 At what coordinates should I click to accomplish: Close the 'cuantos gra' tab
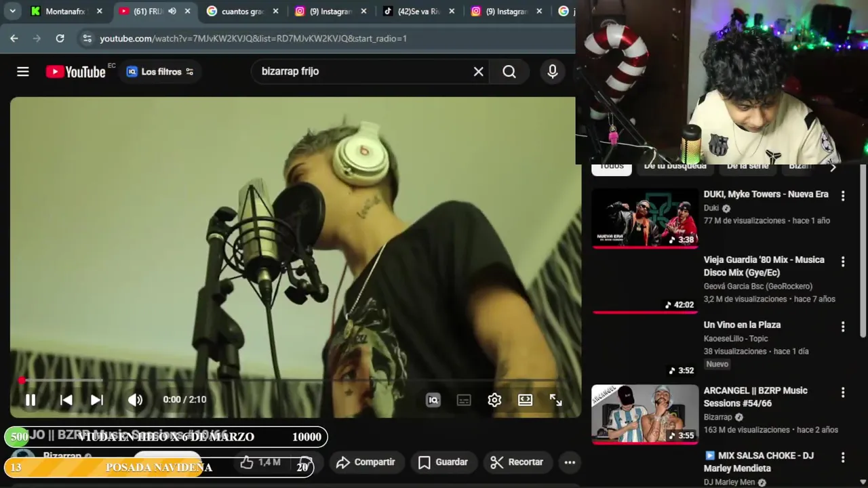click(276, 11)
